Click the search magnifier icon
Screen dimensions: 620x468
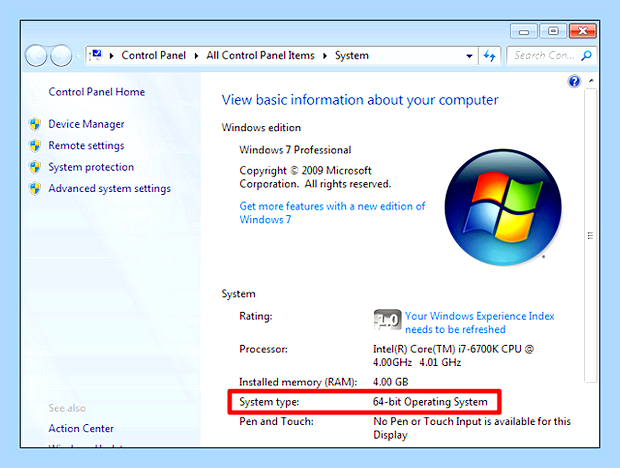pyautogui.click(x=586, y=55)
